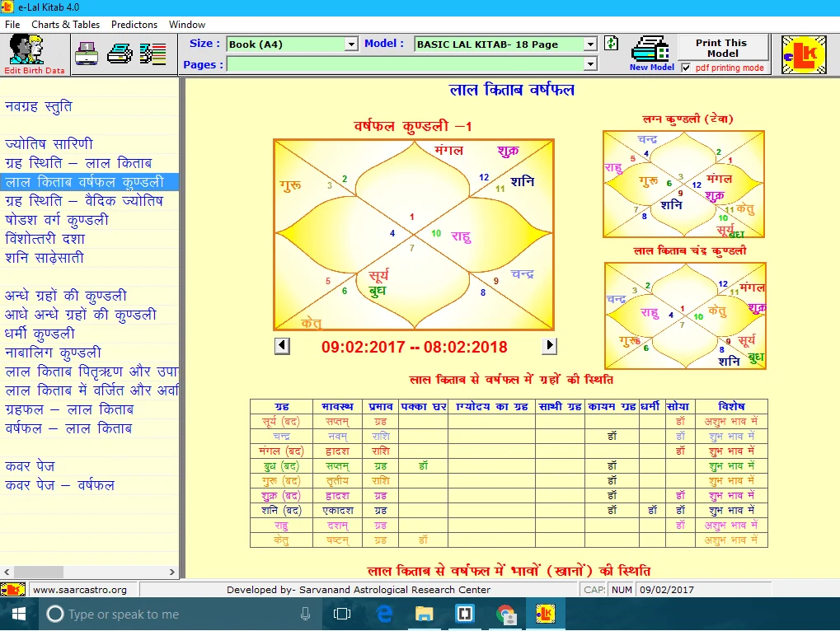Click केतु row in planet table
840x631 pixels.
pyautogui.click(x=509, y=540)
